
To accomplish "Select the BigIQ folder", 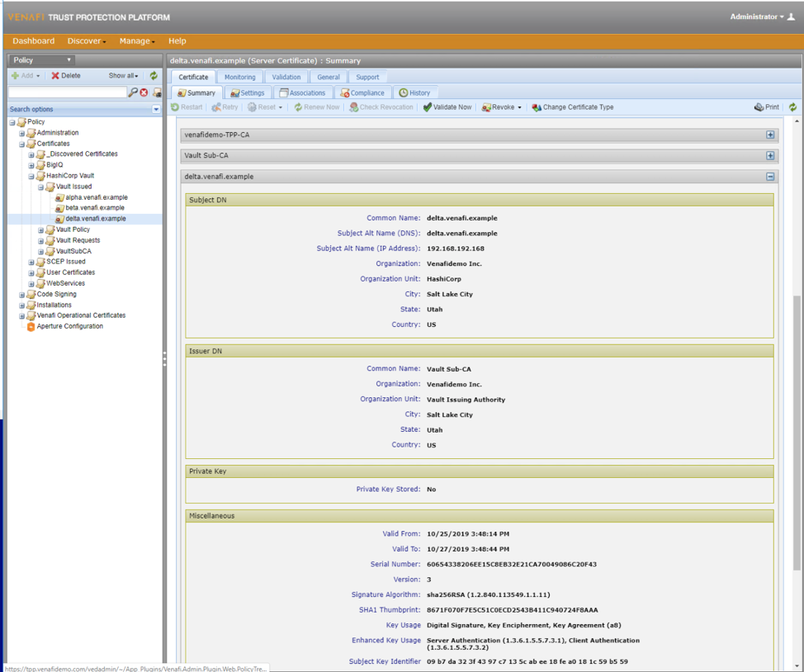I will click(54, 164).
